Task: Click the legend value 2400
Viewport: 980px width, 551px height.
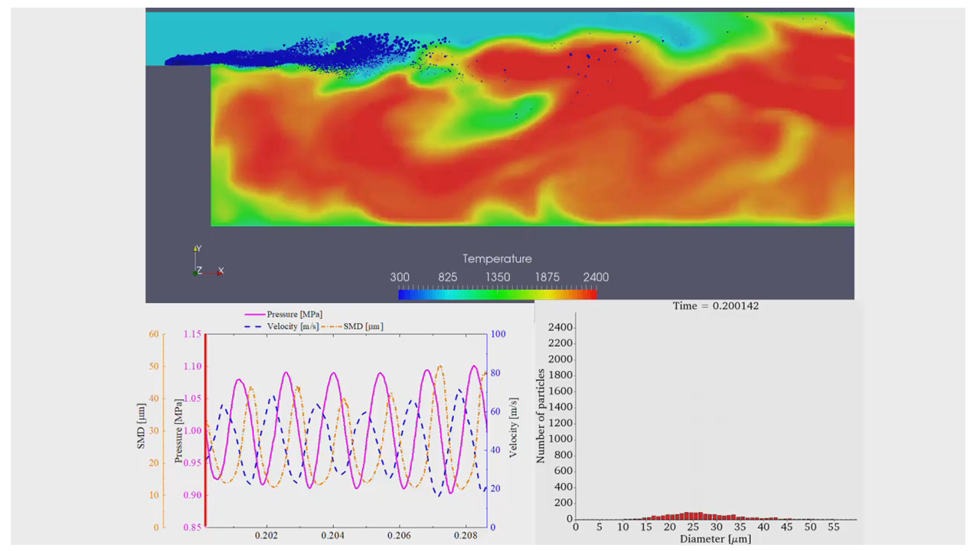Action: [x=596, y=277]
